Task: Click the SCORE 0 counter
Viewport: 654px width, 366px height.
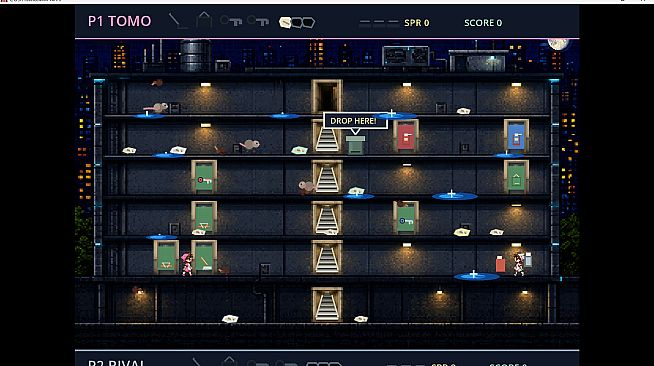Action: pyautogui.click(x=483, y=23)
